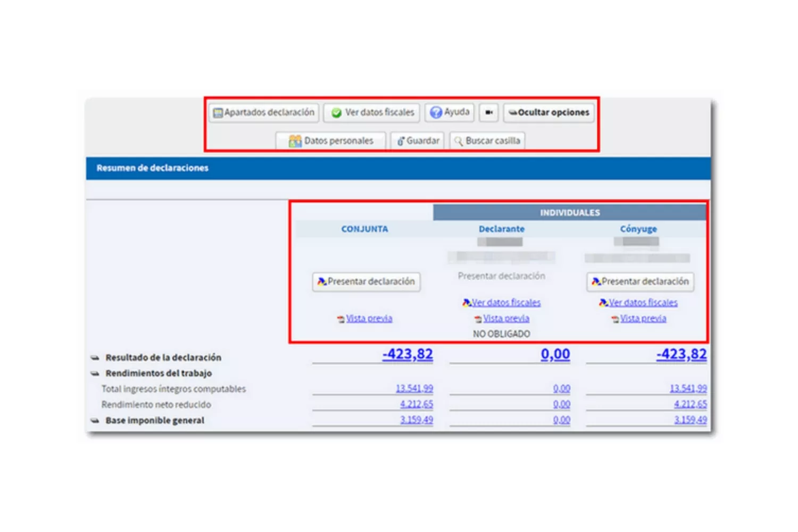
Task: Open Datos personales
Action: click(331, 141)
